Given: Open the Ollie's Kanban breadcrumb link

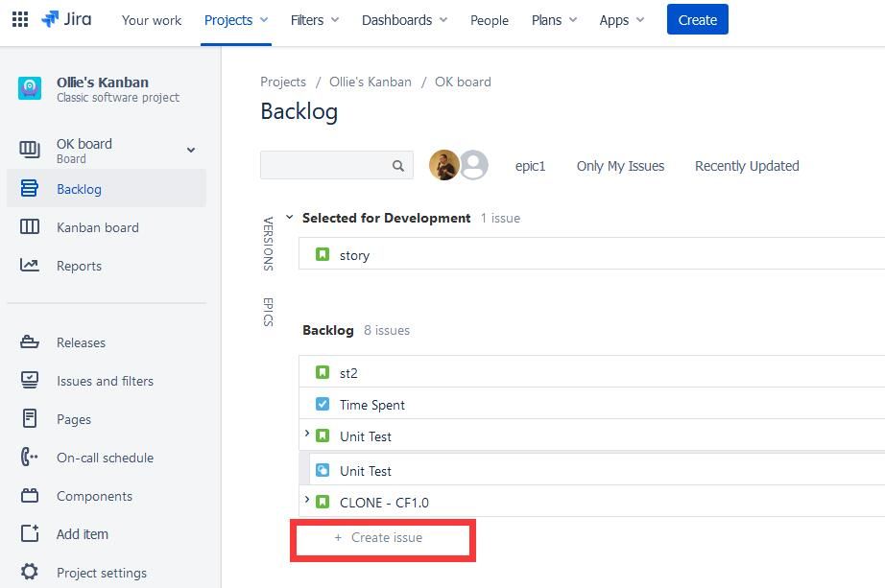Looking at the screenshot, I should [371, 82].
